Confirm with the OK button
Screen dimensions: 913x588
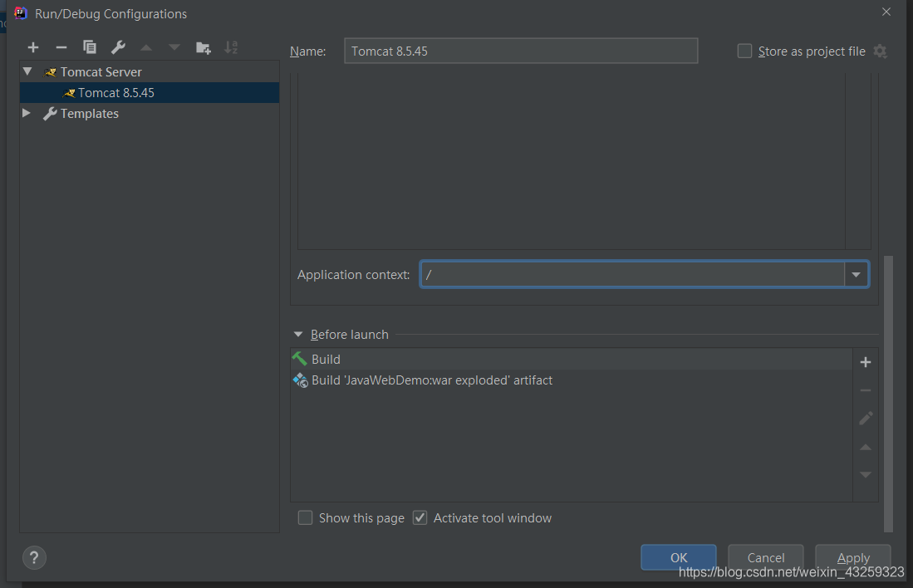[x=679, y=558]
